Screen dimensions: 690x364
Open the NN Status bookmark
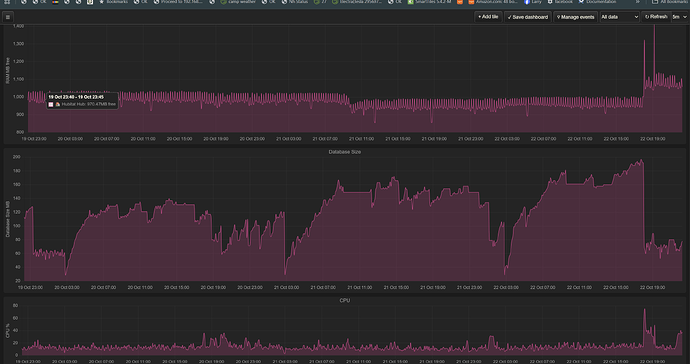tap(294, 2)
